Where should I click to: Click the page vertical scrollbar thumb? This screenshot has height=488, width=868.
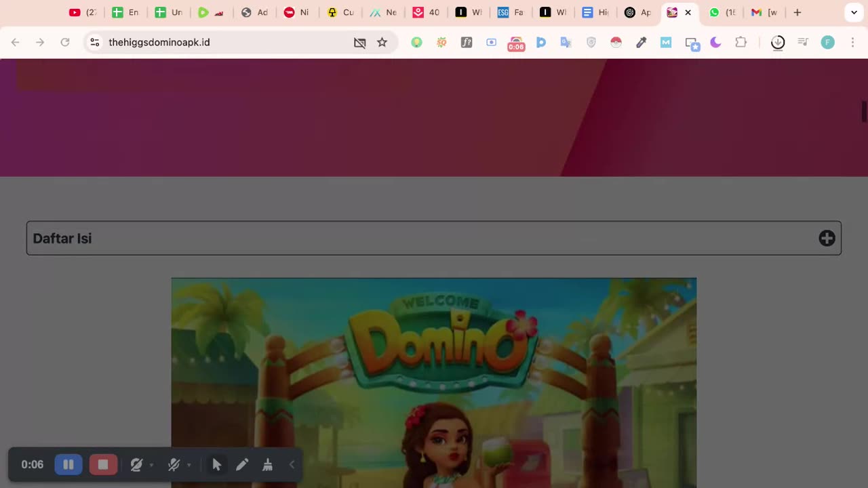point(864,112)
